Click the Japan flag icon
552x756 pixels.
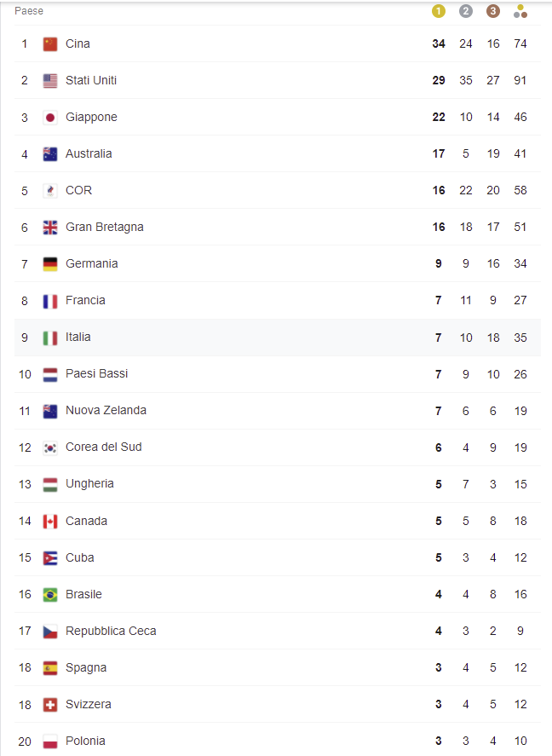click(50, 117)
